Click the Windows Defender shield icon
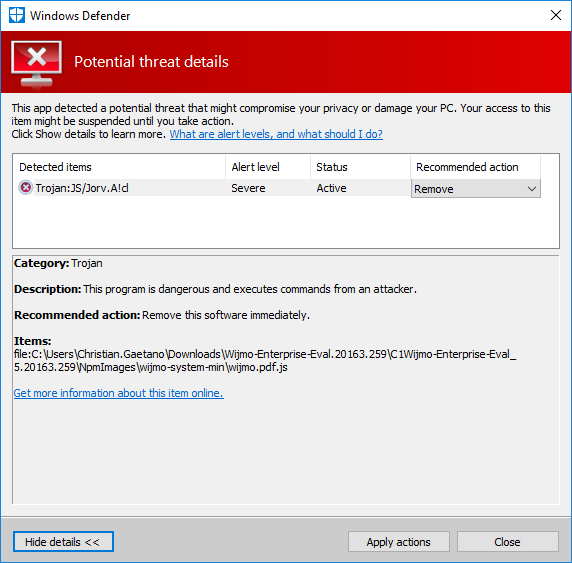 (17, 15)
